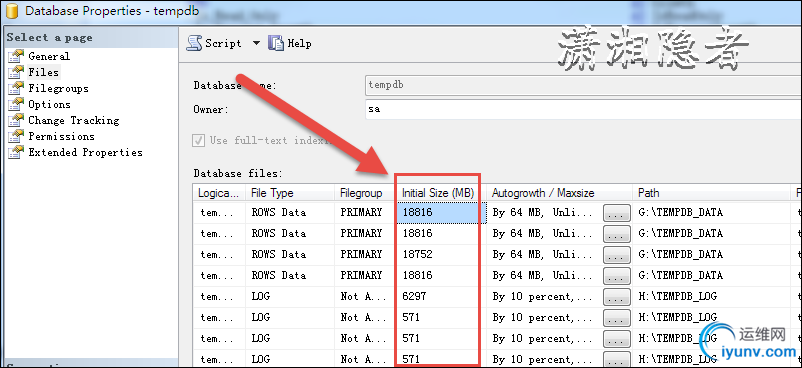Image resolution: width=802 pixels, height=368 pixels.
Task: Open the Script dropdown arrow
Action: 256,44
